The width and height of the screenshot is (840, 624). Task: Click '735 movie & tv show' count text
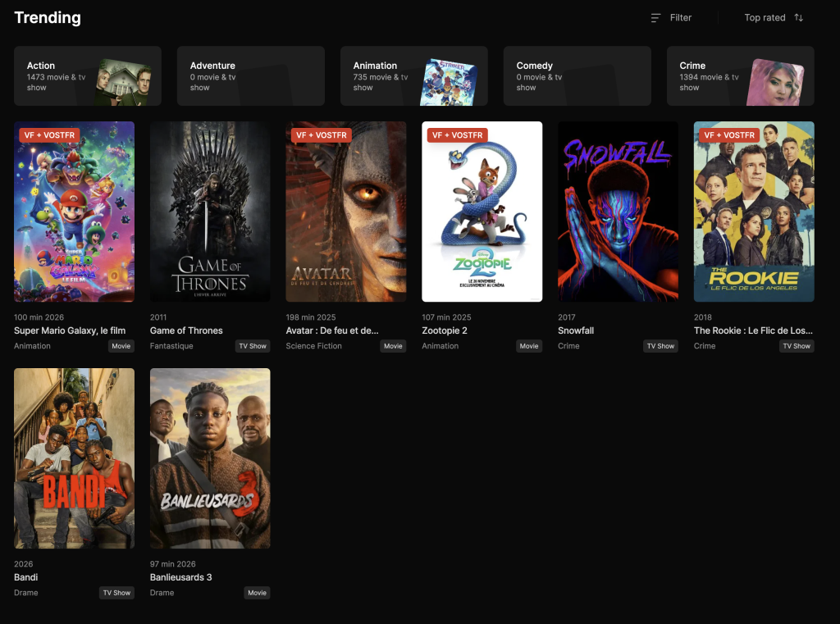381,83
